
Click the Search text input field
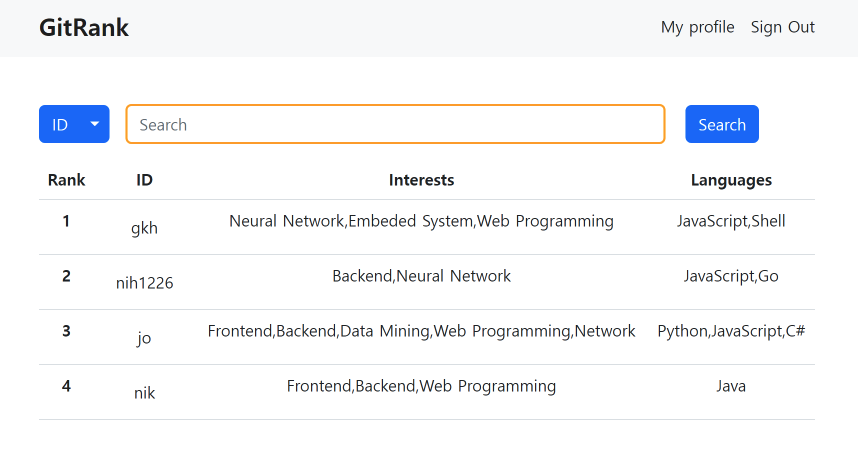point(395,124)
